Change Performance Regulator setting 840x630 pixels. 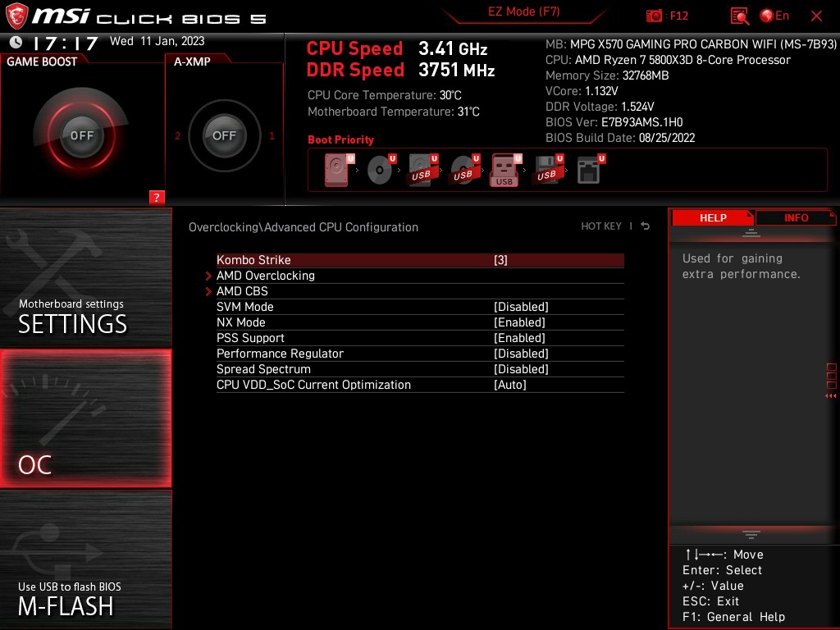coord(420,353)
